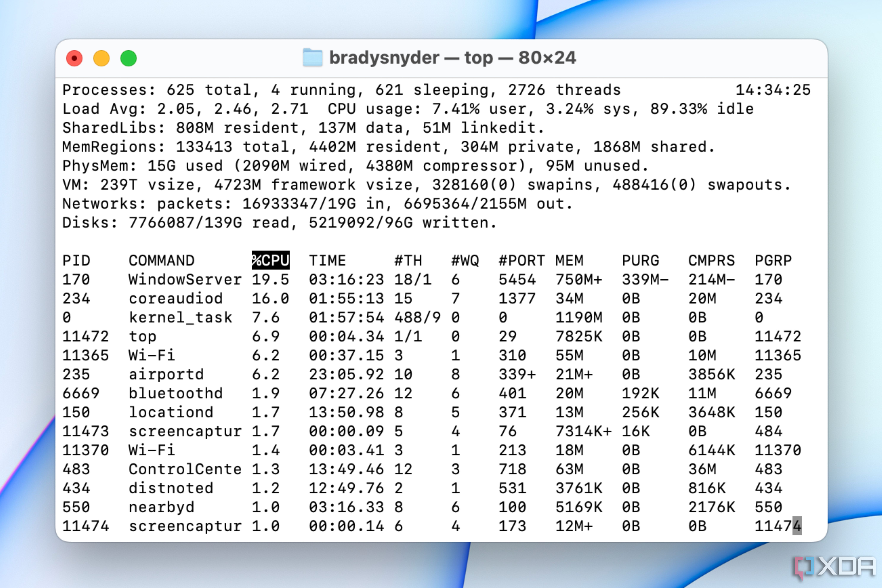Click the MEM column header

[569, 260]
